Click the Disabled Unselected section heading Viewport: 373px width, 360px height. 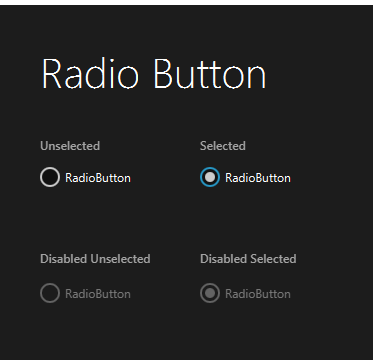[x=95, y=259]
